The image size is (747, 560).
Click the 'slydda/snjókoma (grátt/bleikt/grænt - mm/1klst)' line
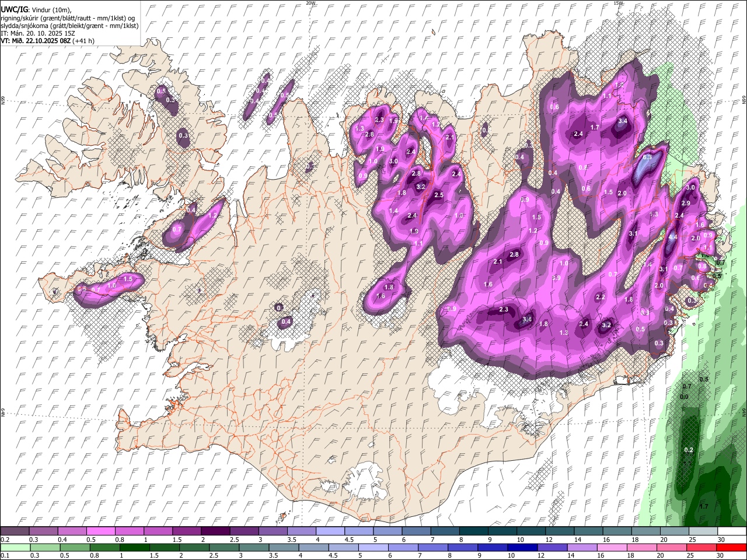[69, 26]
